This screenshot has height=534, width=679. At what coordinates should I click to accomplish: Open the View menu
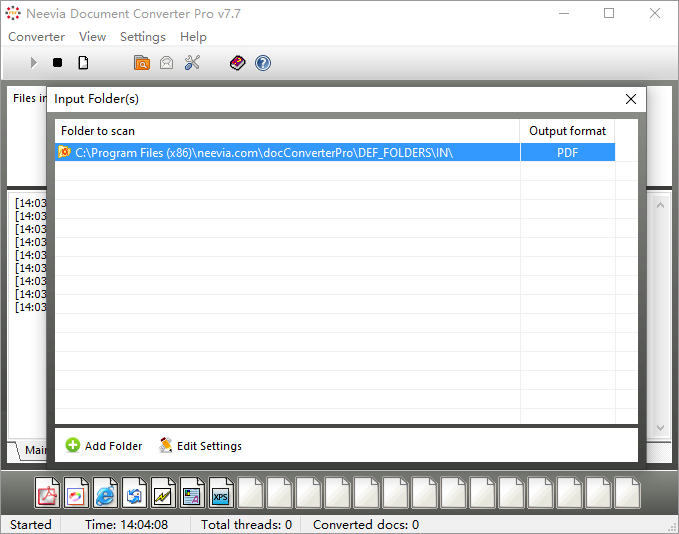pyautogui.click(x=92, y=37)
